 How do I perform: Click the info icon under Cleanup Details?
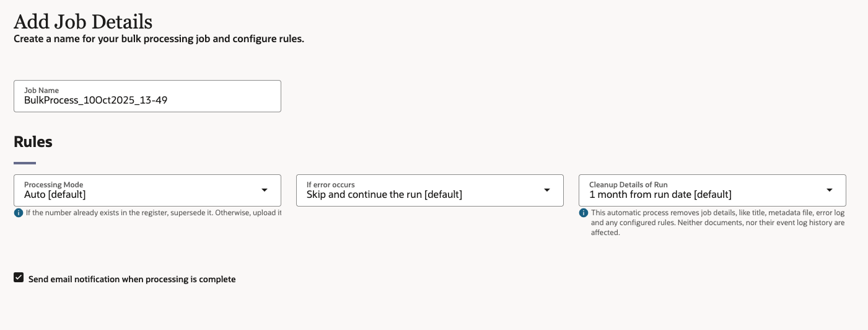point(584,213)
